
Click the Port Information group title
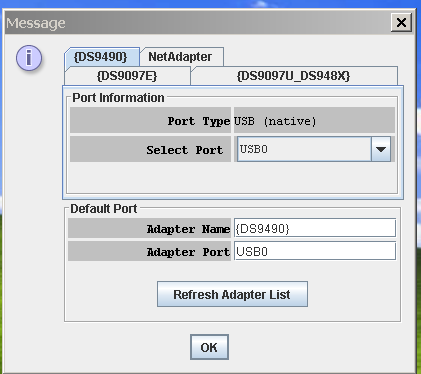tap(118, 98)
